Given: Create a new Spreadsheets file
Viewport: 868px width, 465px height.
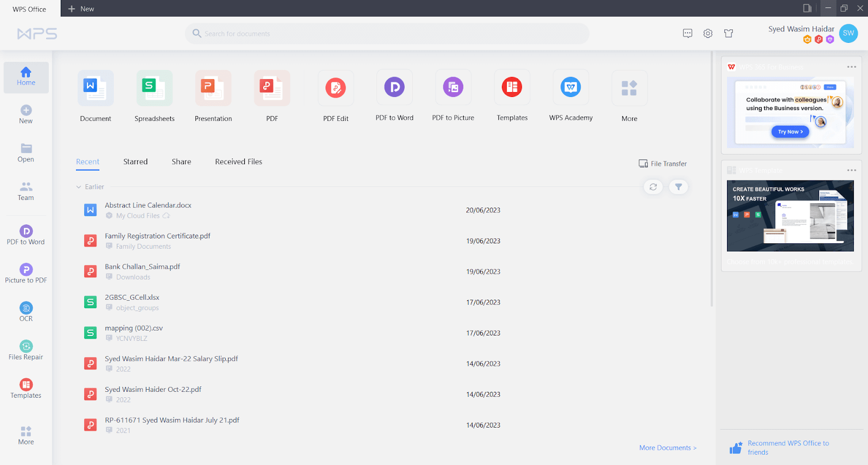Looking at the screenshot, I should click(154, 88).
